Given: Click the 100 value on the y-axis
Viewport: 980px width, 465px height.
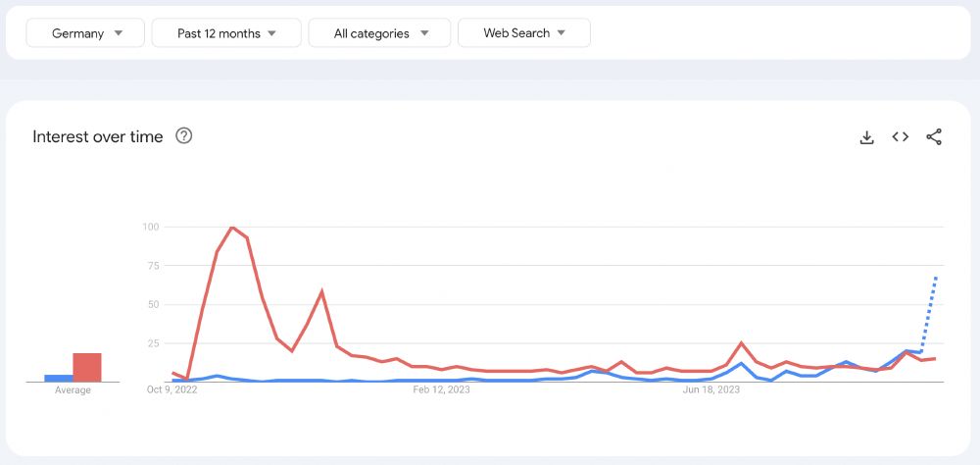Looking at the screenshot, I should pos(150,227).
